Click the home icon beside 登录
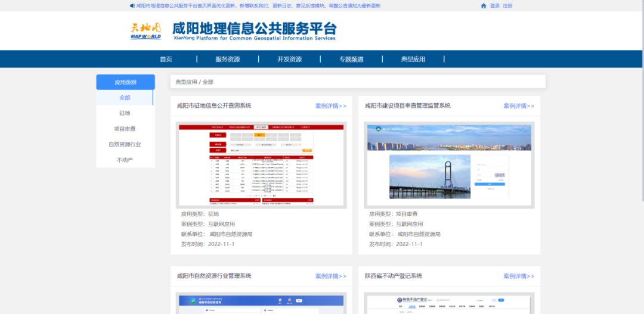This screenshot has width=644, height=314. click(x=484, y=6)
